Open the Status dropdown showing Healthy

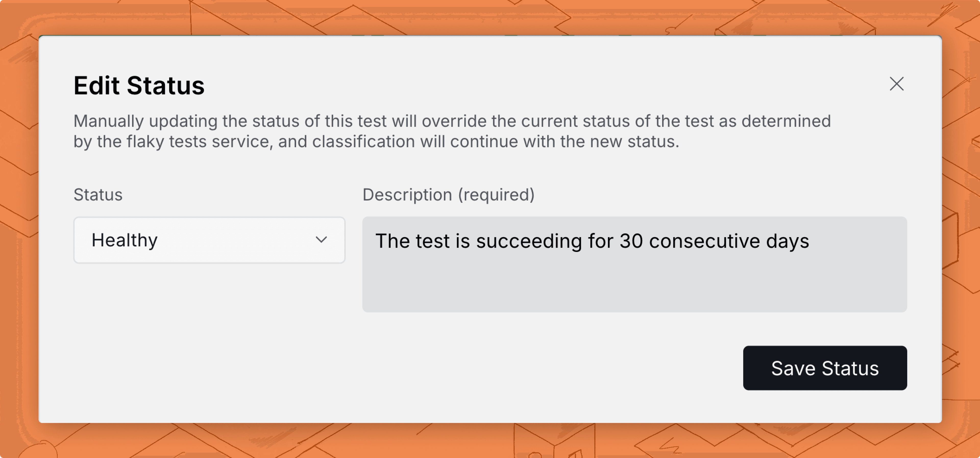[209, 240]
